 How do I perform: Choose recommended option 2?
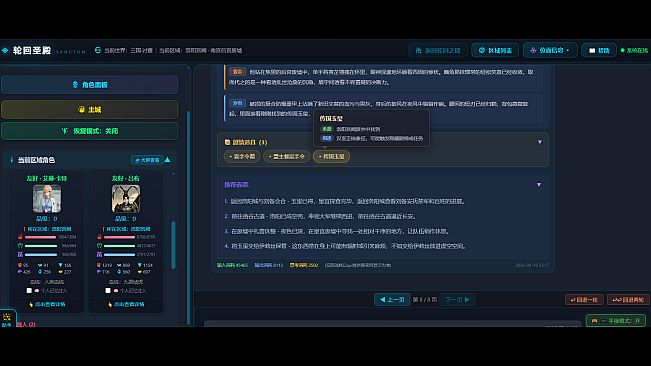point(321,216)
